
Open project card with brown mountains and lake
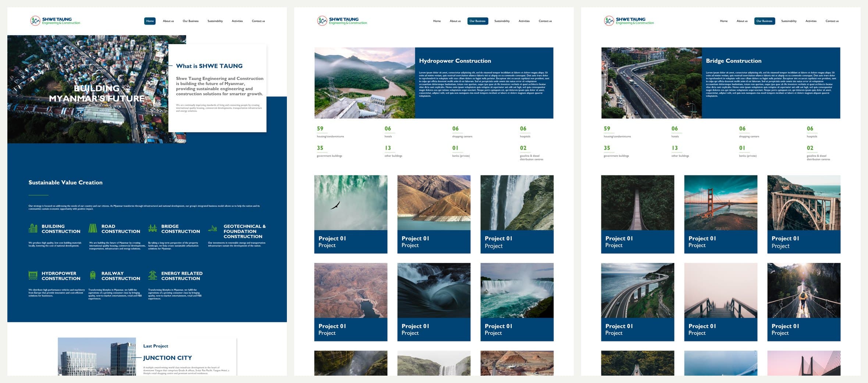point(434,214)
